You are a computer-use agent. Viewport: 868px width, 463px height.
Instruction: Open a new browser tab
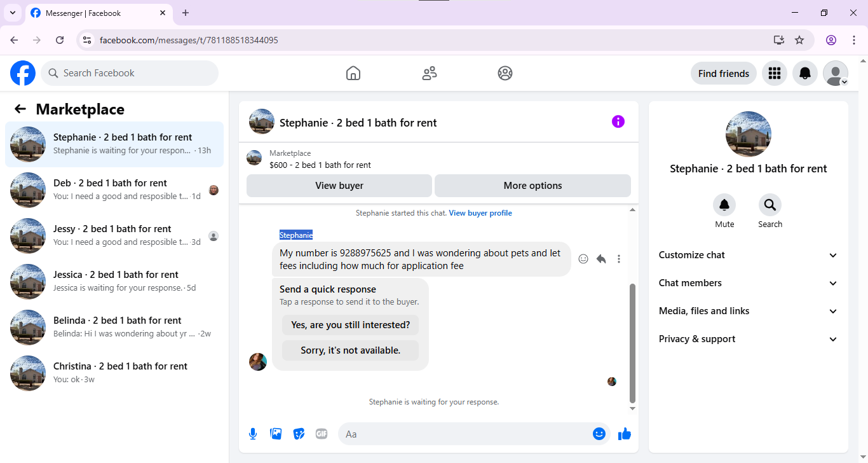click(x=186, y=13)
